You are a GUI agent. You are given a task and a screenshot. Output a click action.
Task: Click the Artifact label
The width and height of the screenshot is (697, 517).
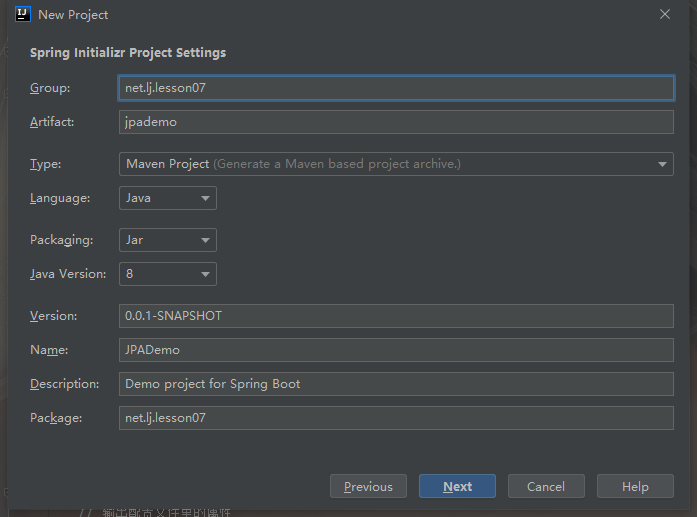[x=52, y=122]
